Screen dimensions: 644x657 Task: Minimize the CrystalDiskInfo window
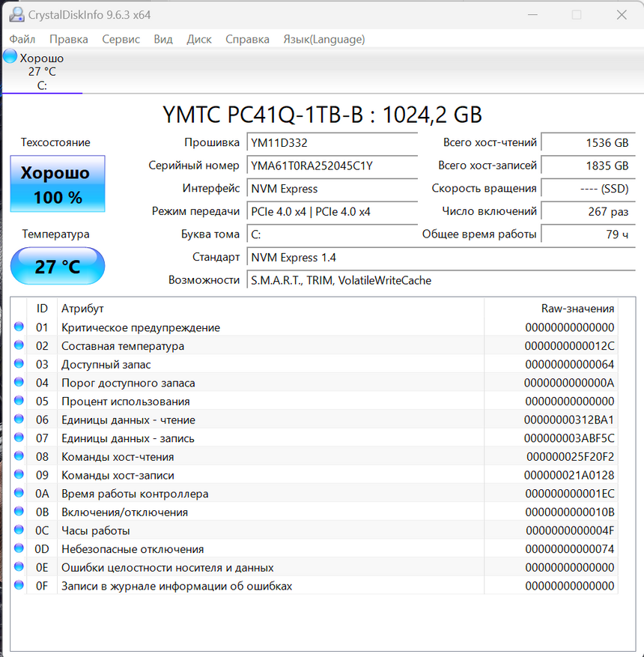coord(532,15)
